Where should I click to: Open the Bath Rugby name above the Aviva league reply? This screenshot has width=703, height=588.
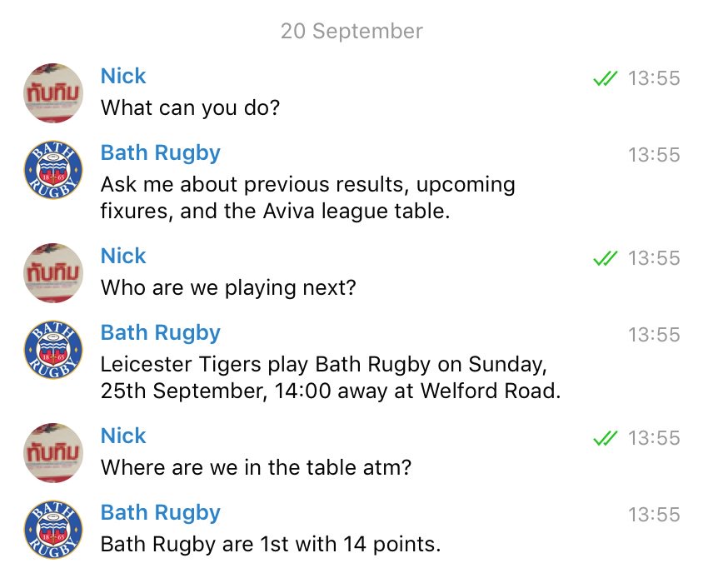161,153
